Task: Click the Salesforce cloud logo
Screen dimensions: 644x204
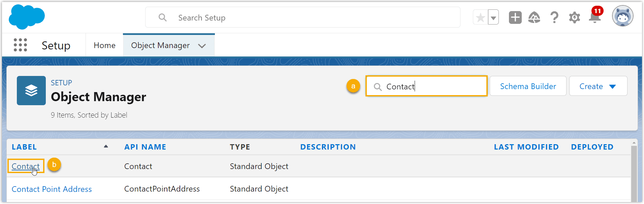Action: coord(27,16)
